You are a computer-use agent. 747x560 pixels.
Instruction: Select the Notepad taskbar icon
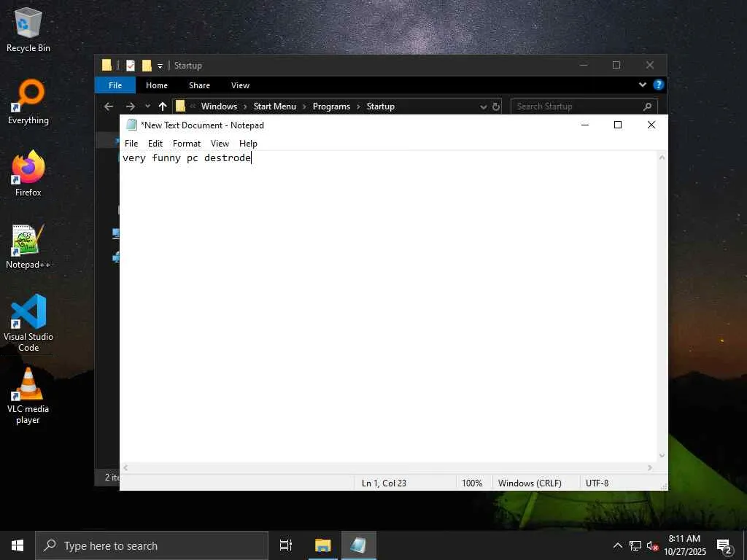point(358,545)
